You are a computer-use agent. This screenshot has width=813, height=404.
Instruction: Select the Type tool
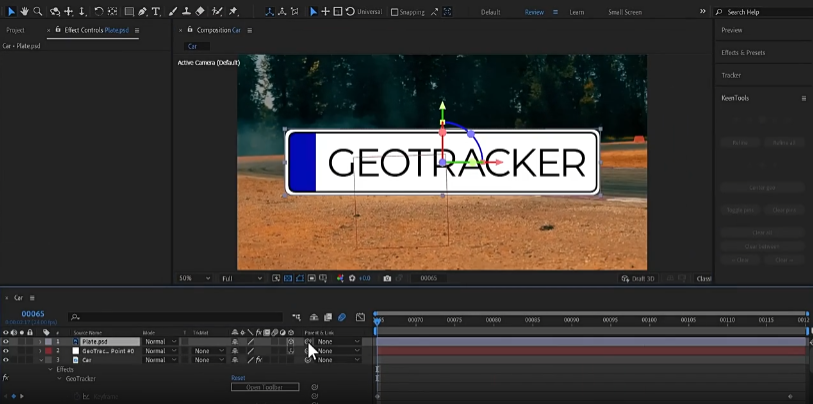156,11
